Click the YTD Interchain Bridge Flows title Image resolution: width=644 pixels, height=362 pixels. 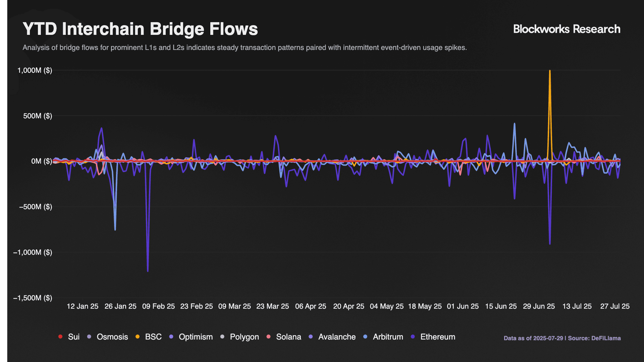point(140,29)
